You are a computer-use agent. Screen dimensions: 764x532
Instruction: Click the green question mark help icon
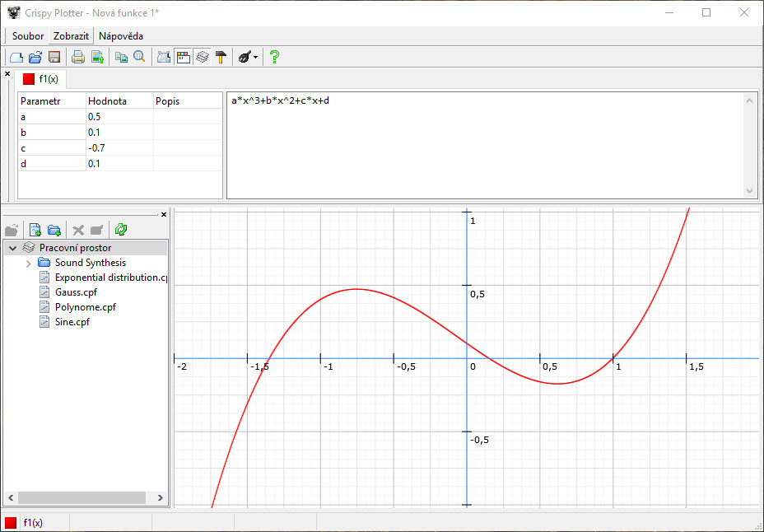(x=274, y=57)
